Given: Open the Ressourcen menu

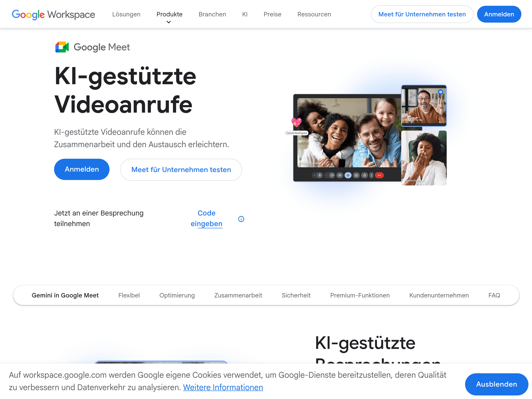Looking at the screenshot, I should coord(314,14).
